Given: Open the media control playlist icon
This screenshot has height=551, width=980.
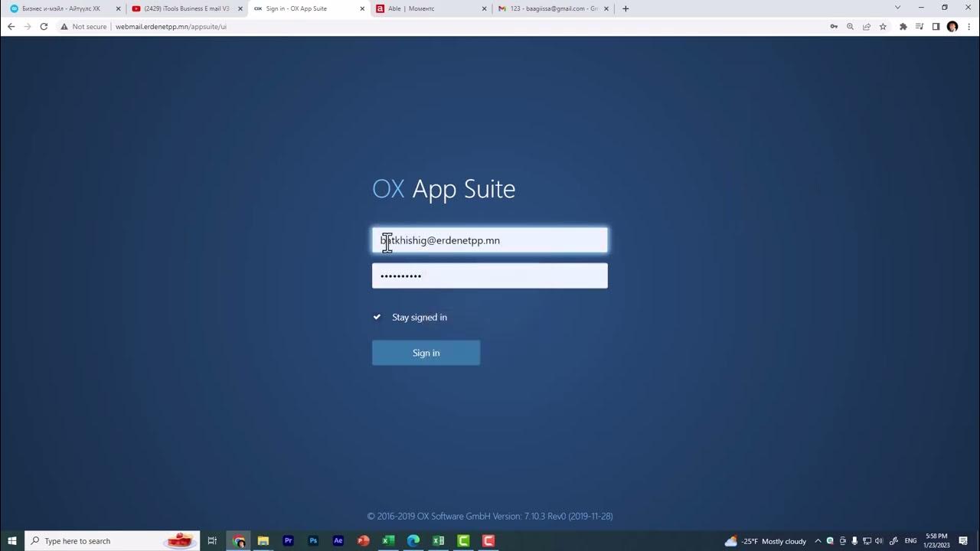Looking at the screenshot, I should tap(920, 26).
